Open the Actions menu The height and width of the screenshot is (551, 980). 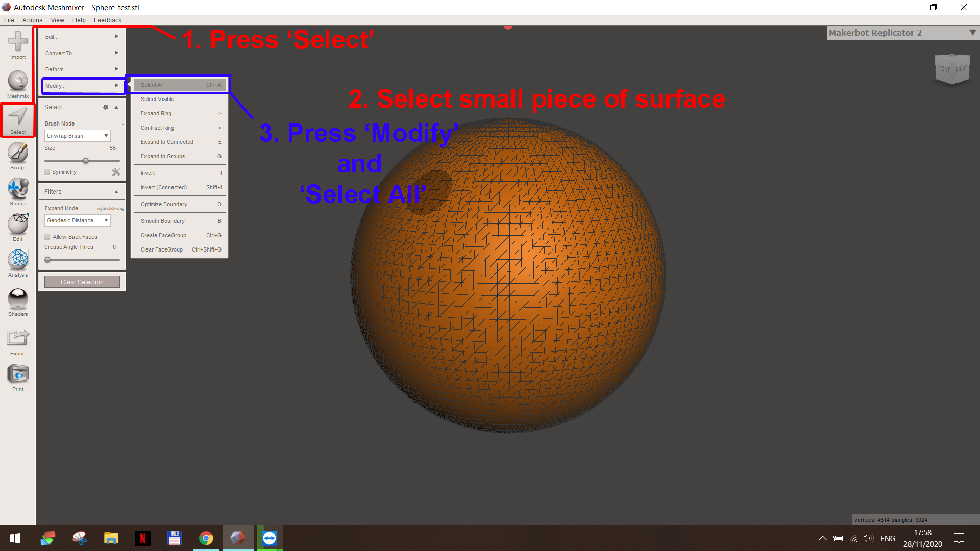pos(32,20)
